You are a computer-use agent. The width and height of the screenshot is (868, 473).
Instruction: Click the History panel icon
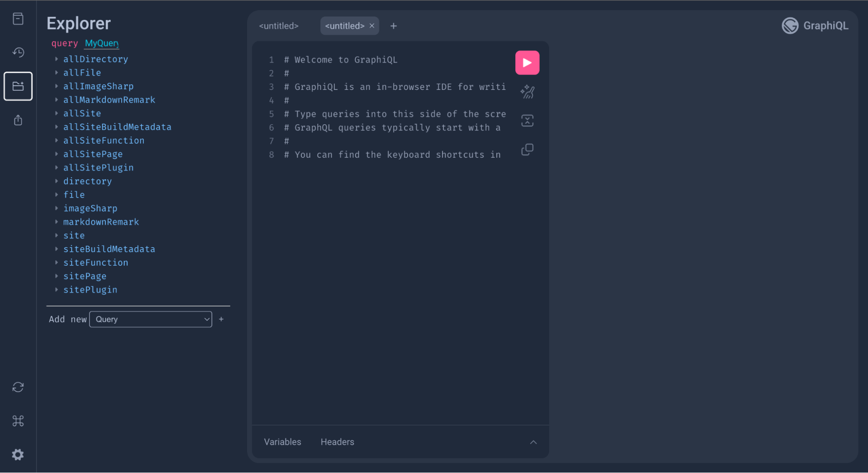pyautogui.click(x=18, y=52)
